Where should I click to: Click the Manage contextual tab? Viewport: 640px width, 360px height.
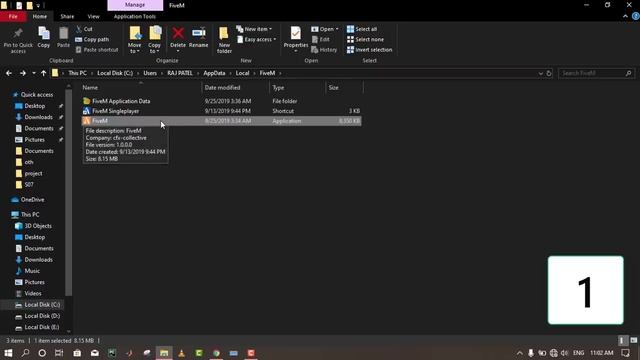tap(135, 5)
